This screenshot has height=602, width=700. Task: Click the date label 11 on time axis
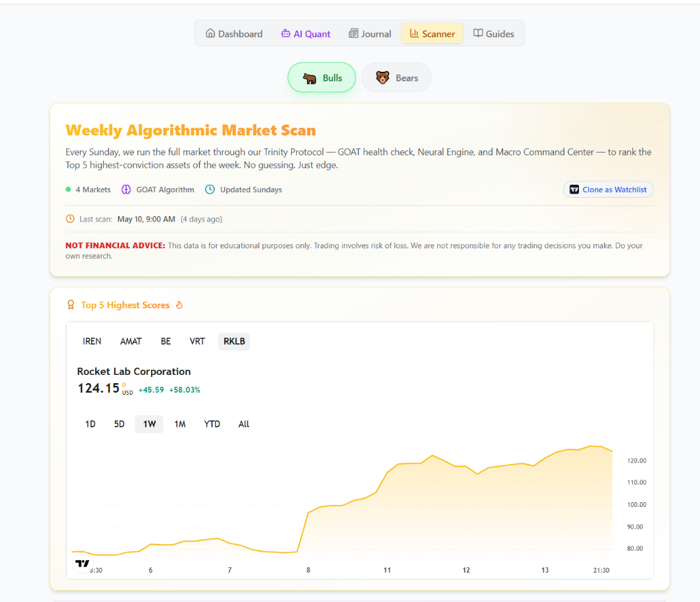[x=387, y=570]
